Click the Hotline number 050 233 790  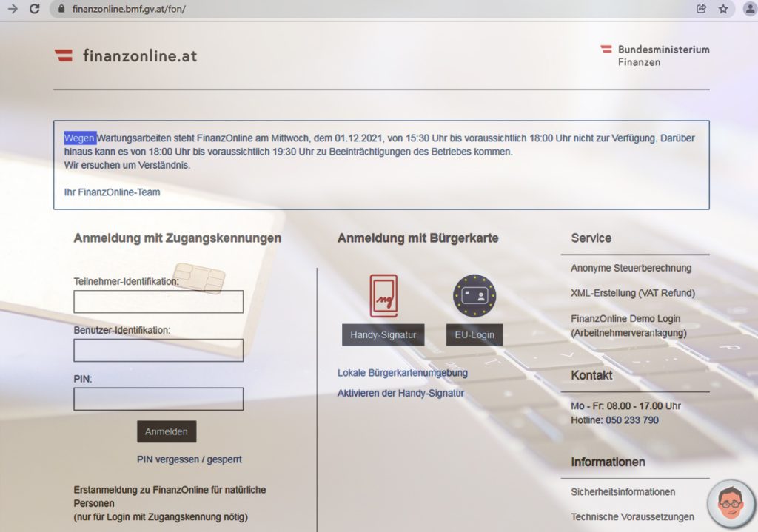pos(632,420)
